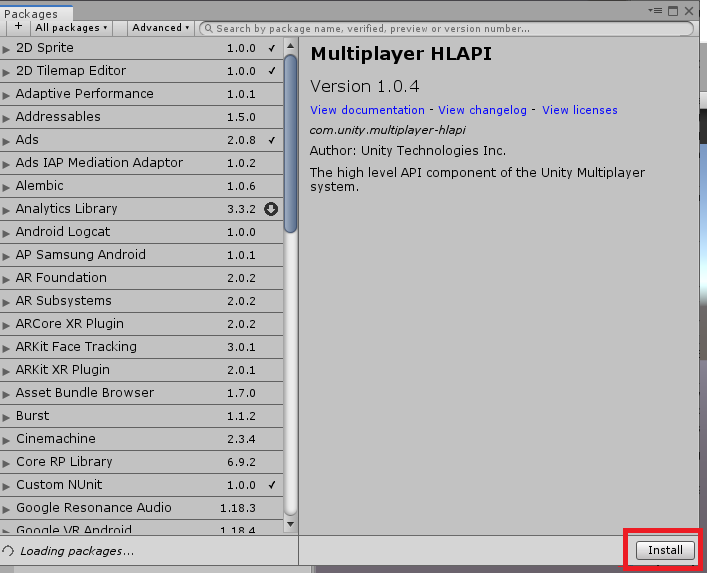Open the Advanced options dropdown
Screen dimensions: 707x573
pyautogui.click(x=160, y=28)
